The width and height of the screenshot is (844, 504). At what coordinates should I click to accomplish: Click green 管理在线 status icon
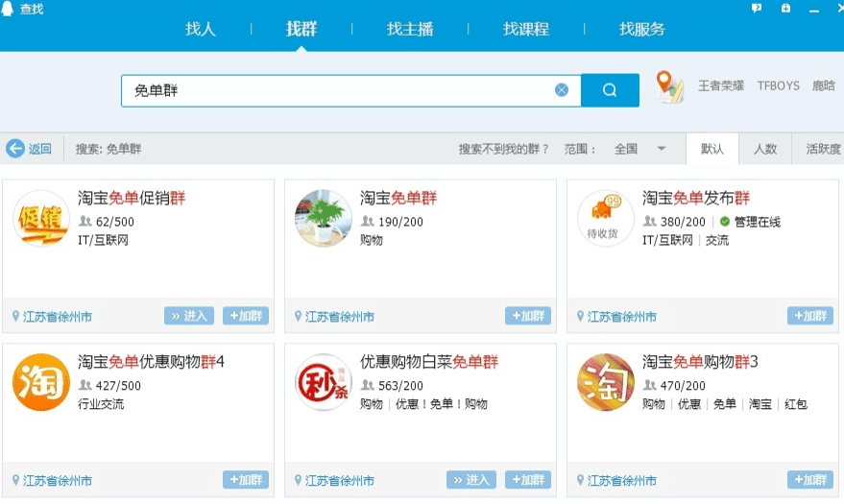(x=725, y=221)
